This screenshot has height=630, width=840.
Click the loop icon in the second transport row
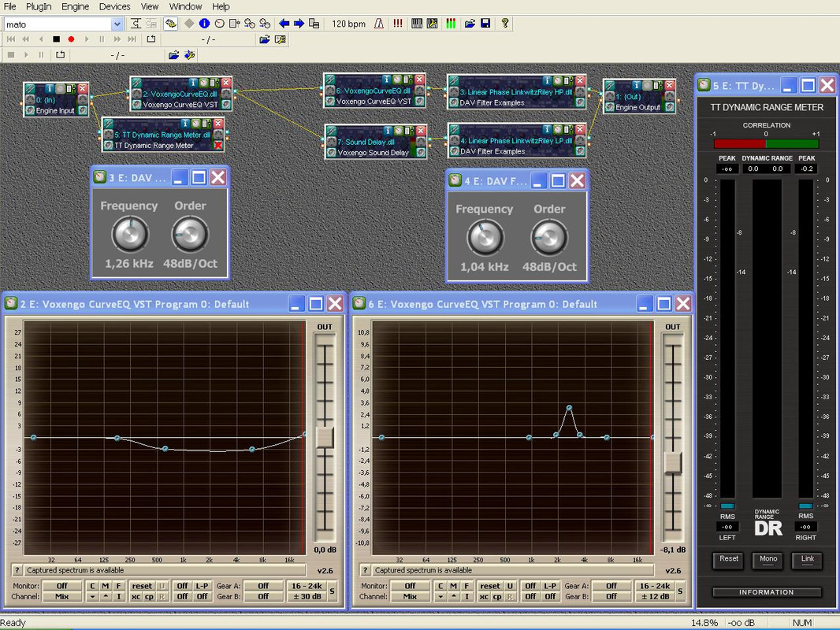tap(61, 54)
